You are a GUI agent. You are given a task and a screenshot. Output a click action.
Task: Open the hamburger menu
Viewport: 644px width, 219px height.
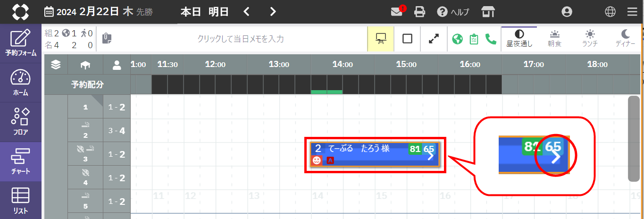tap(632, 12)
